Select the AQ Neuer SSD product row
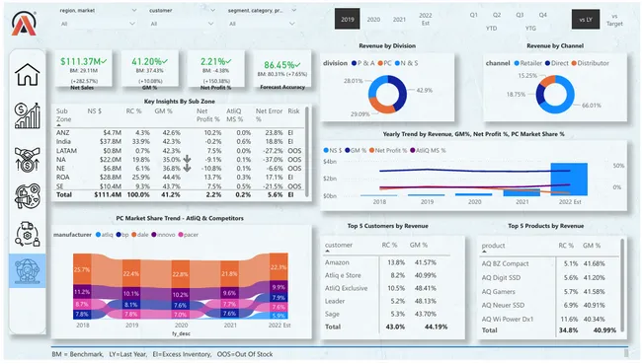This screenshot has height=364, width=642. click(x=549, y=305)
